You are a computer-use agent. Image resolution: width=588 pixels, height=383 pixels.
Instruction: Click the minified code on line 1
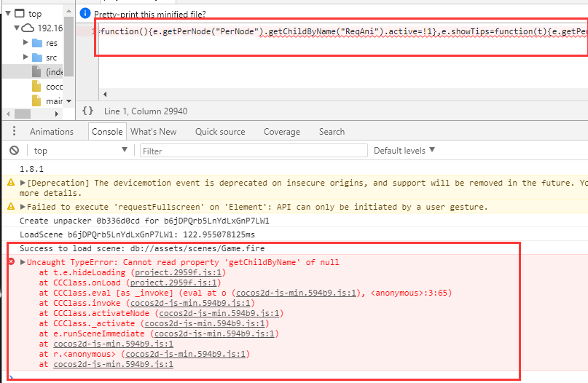click(x=343, y=31)
